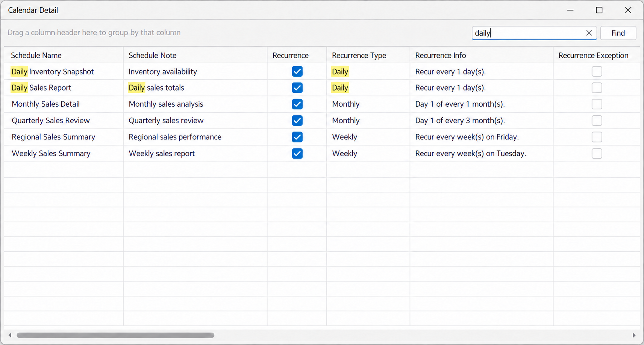644x345 pixels.
Task: Select the Quarterly Sales Review row
Action: coord(322,121)
